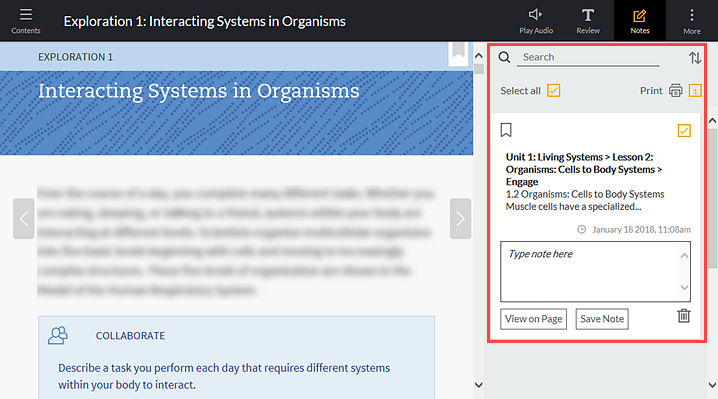
Task: Click the note text area's down scroll arrow
Action: click(684, 288)
